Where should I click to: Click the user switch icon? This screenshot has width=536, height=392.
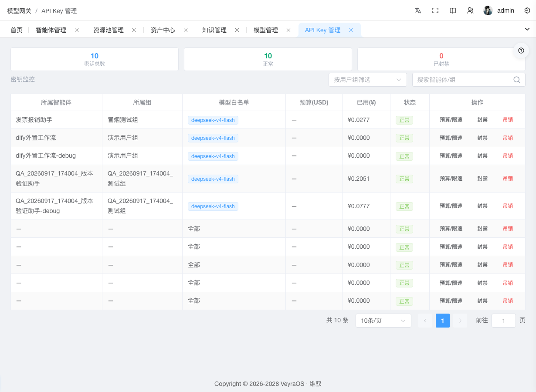click(470, 10)
